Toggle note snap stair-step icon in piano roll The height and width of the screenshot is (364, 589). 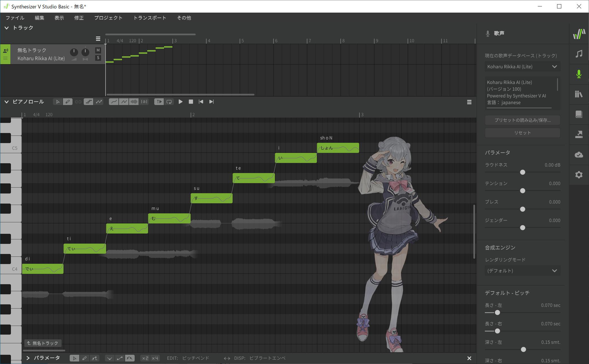coord(88,102)
